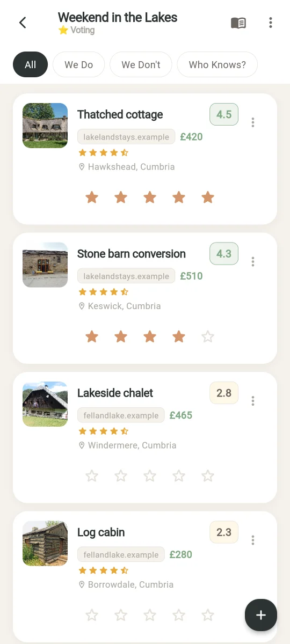290x644 pixels.
Task: Set Stone barn conversion to five stars
Action: [208, 337]
